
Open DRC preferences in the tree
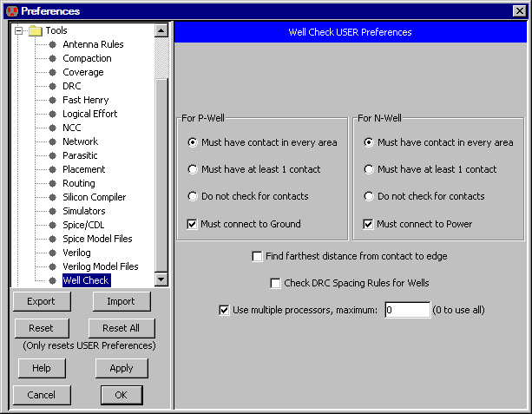[x=72, y=86]
